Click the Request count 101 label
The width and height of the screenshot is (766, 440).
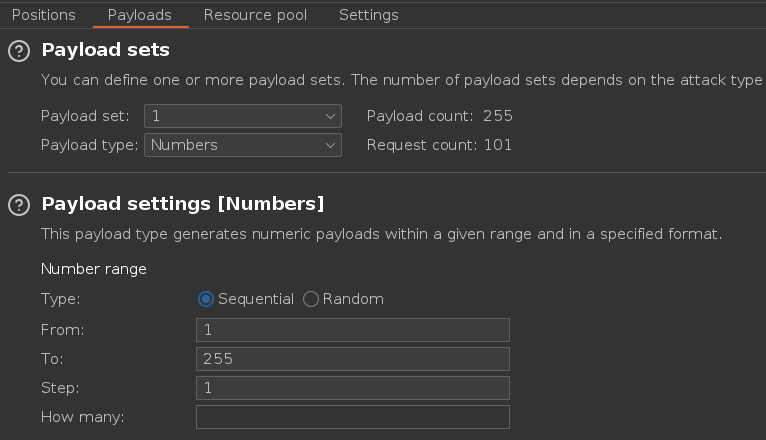coord(439,145)
